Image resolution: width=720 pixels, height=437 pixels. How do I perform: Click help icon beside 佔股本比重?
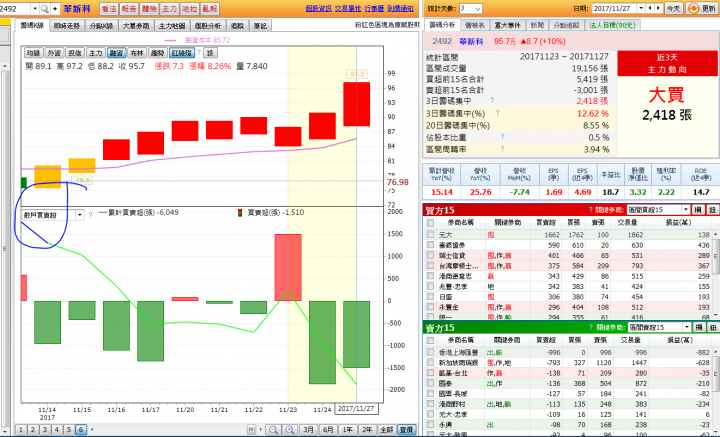point(502,137)
